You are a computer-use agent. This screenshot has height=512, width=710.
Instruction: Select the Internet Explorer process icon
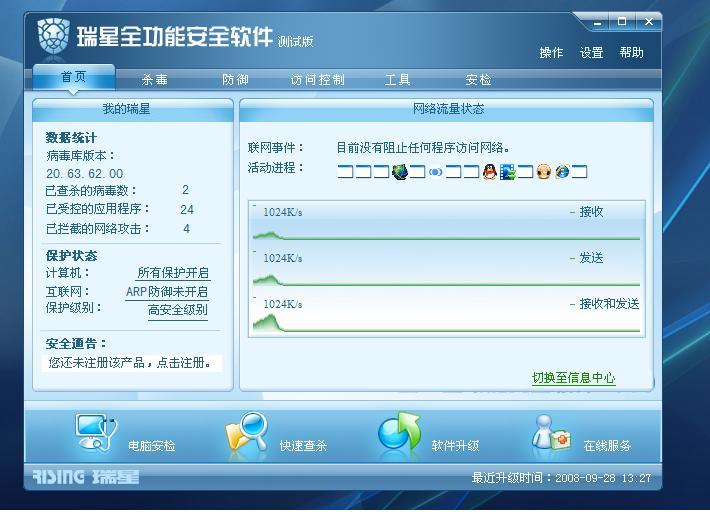point(562,172)
